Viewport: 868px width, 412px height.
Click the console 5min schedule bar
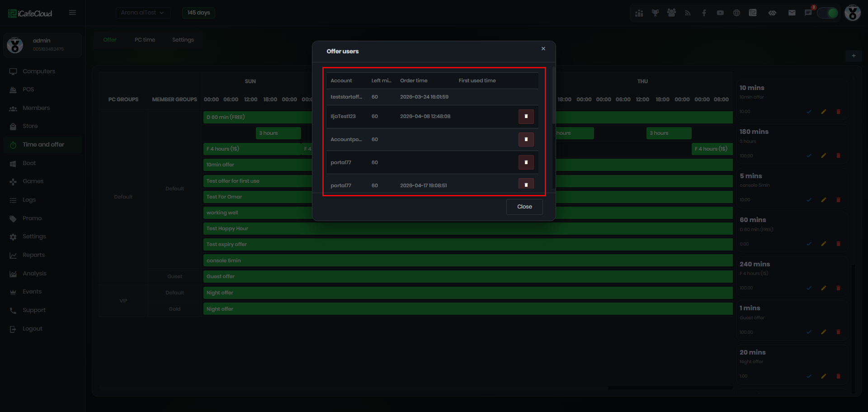[468, 260]
